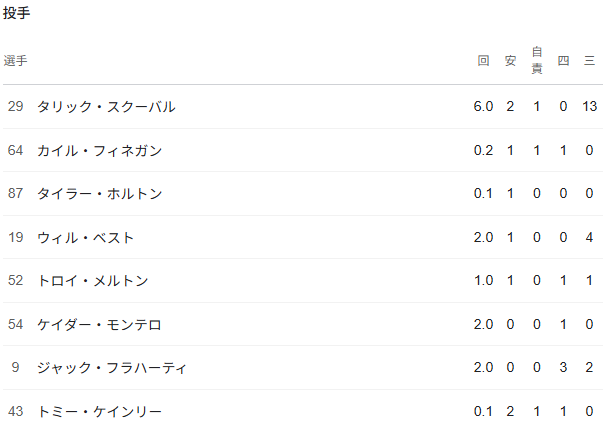Click the 自責 earned runs header
The width and height of the screenshot is (606, 434).
537,60
